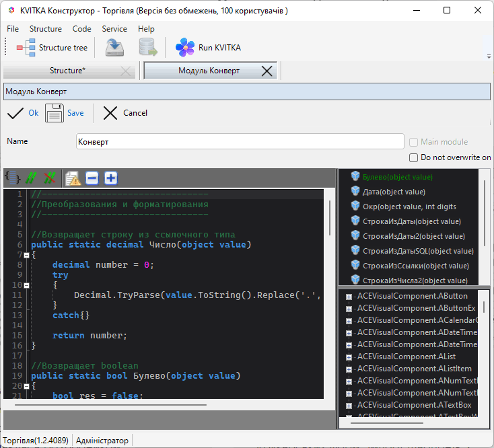Click the Ok checkmark icon
This screenshot has height=448, width=494.
click(x=15, y=113)
